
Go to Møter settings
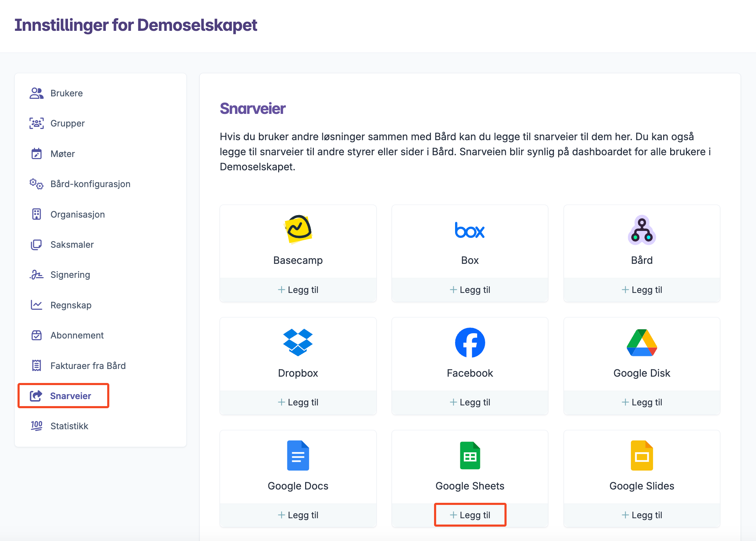click(x=63, y=154)
